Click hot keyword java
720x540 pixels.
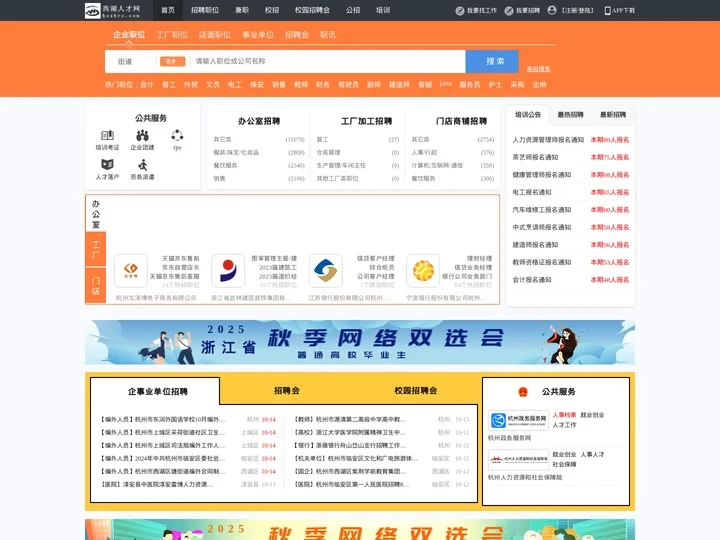pyautogui.click(x=445, y=84)
